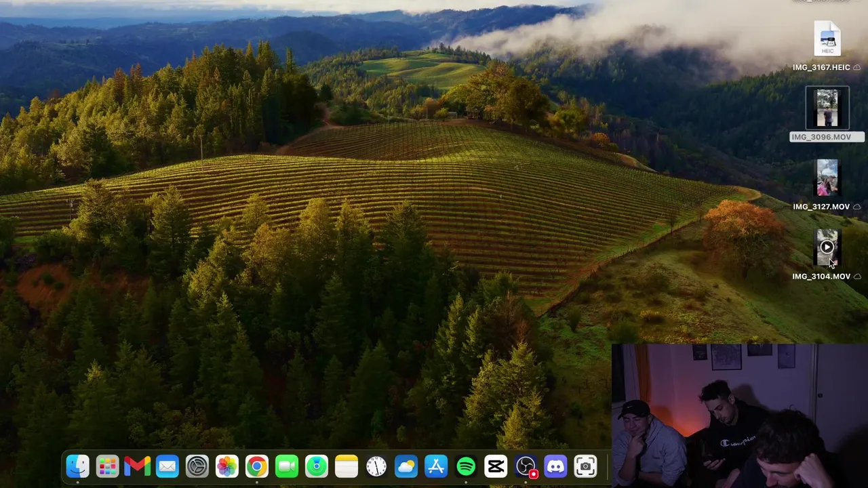Viewport: 868px width, 488px height.
Task: Launch the Photos app
Action: coord(226,466)
